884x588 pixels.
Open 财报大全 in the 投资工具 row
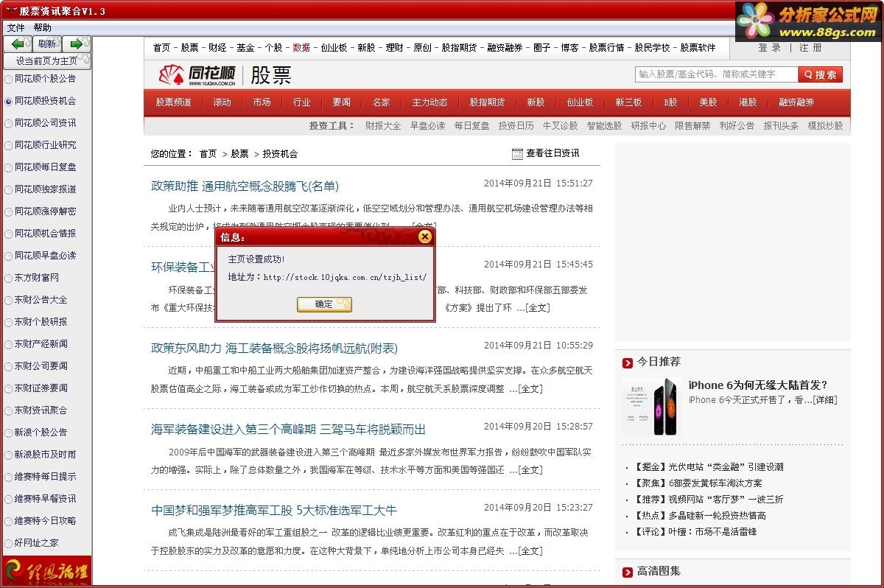pyautogui.click(x=383, y=126)
